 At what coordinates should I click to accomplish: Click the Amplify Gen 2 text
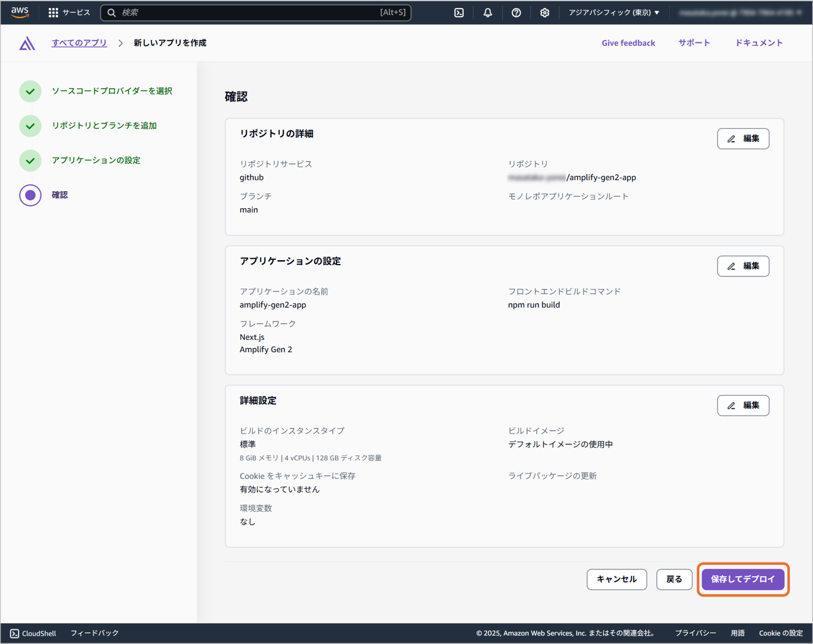[x=266, y=349]
